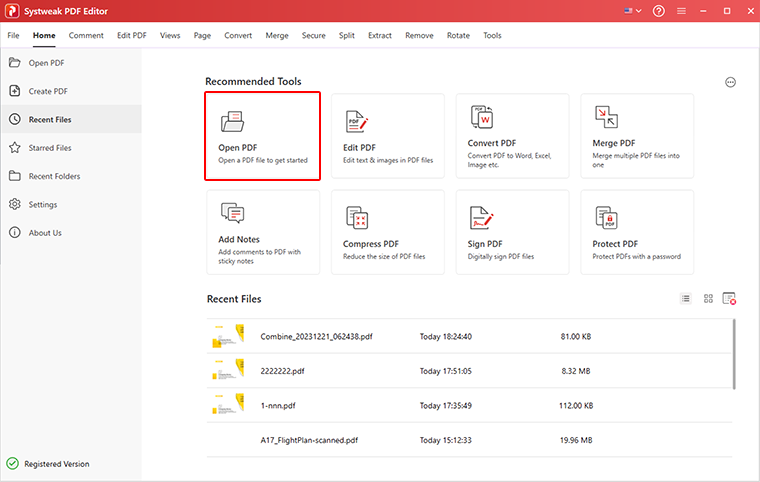Clear the recent files list icon
This screenshot has width=760, height=482.
click(729, 299)
